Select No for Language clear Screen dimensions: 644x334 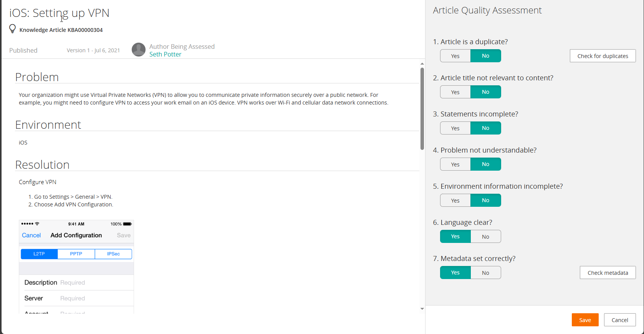pos(485,237)
